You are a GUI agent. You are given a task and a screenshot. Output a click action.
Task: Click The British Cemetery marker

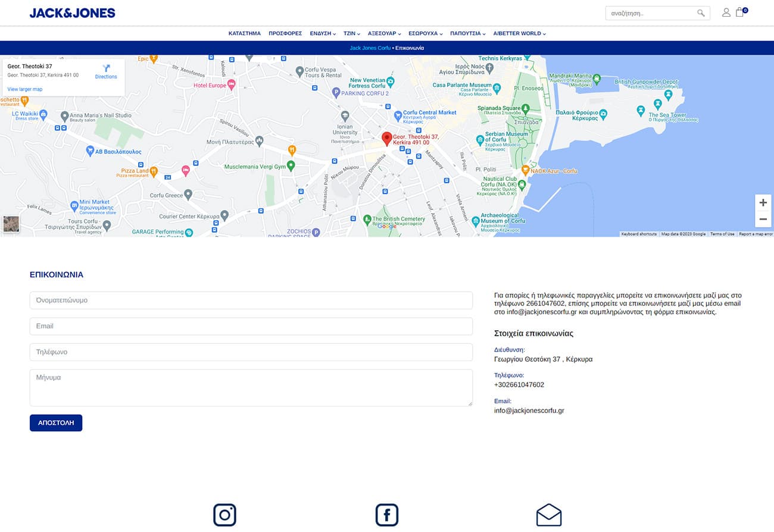tap(368, 219)
